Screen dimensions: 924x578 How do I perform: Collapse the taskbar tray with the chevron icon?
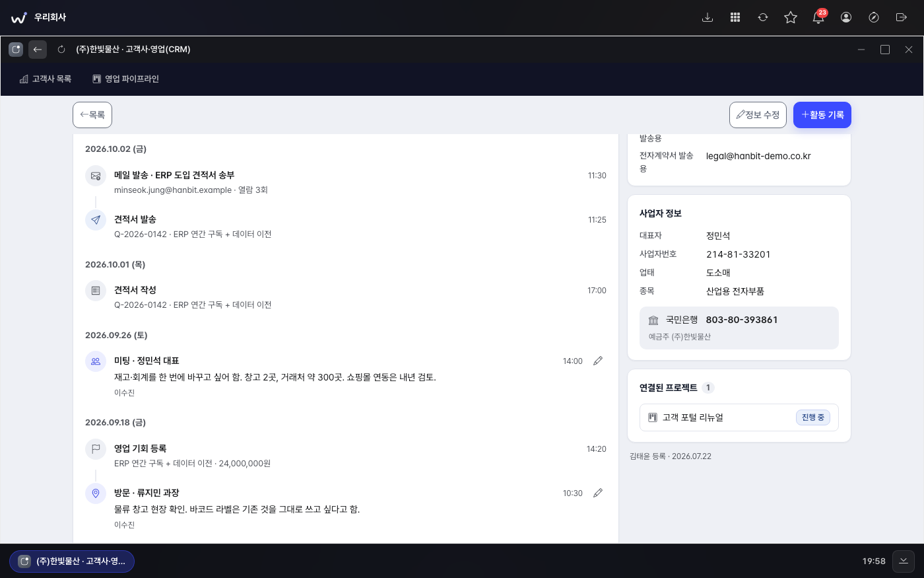point(904,561)
